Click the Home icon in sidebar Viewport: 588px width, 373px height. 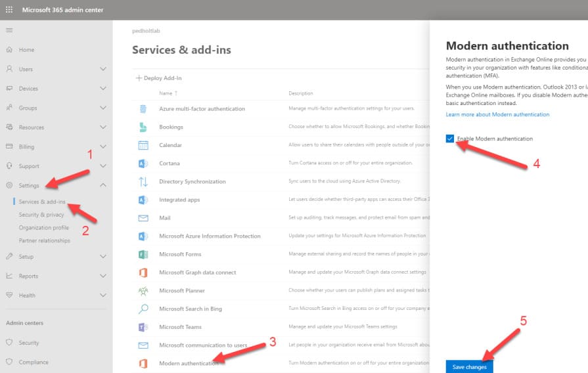(x=9, y=49)
